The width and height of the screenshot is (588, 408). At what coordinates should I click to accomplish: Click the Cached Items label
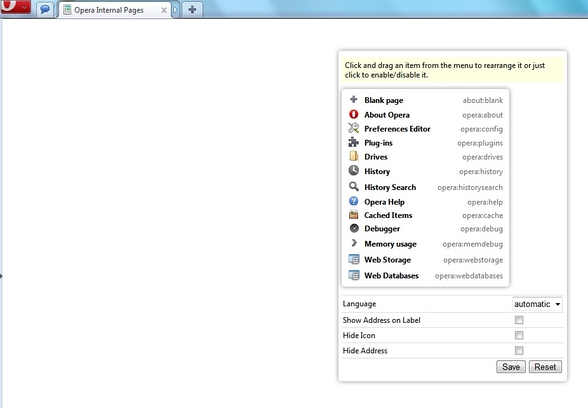(388, 215)
